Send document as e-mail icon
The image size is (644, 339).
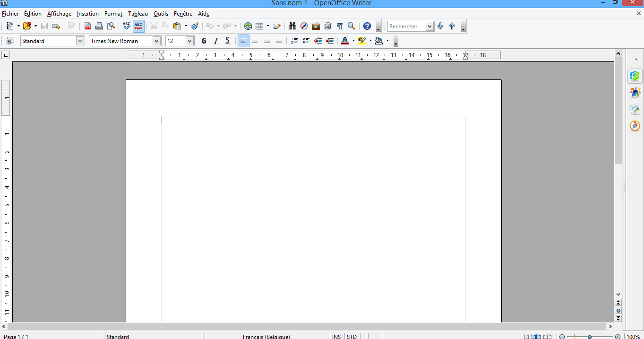(56, 26)
